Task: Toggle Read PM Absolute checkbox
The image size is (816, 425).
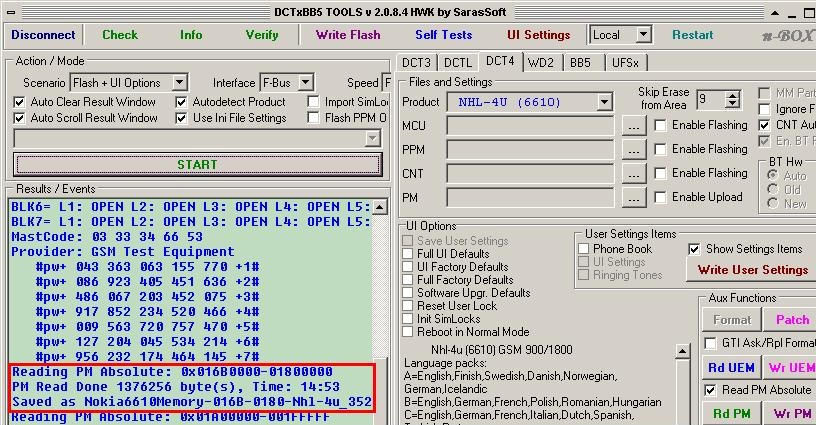Action: [x=710, y=390]
